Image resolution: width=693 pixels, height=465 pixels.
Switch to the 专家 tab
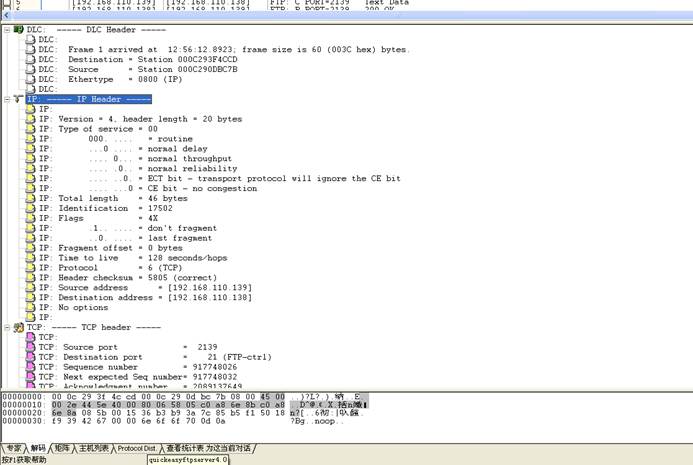pyautogui.click(x=14, y=448)
